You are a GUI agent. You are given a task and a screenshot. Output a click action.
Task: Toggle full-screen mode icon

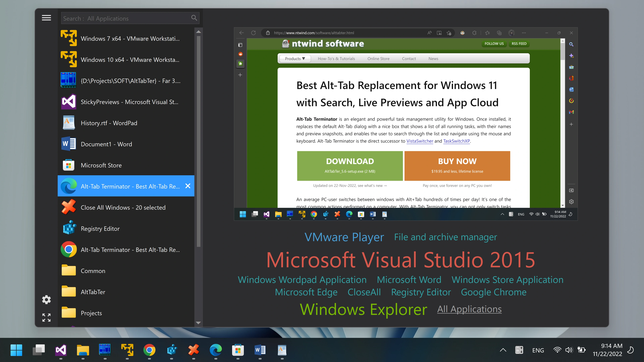[46, 318]
